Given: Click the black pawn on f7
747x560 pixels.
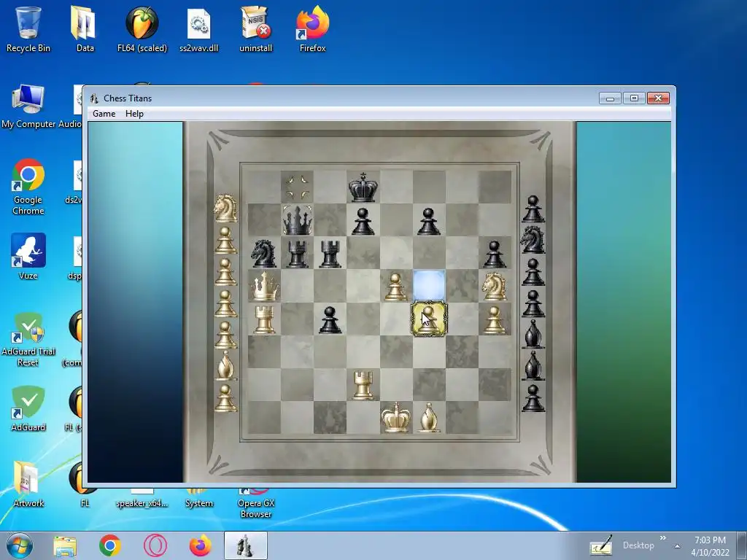Looking at the screenshot, I should tap(429, 221).
